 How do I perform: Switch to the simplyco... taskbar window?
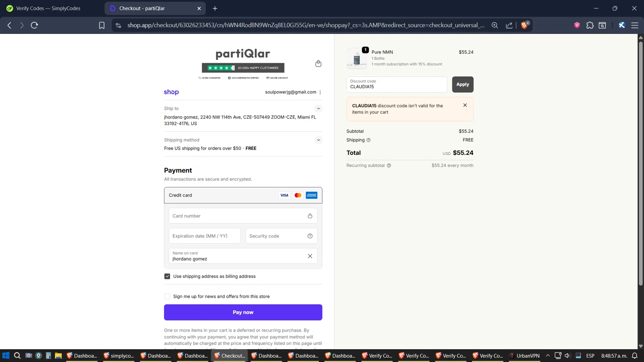119,356
